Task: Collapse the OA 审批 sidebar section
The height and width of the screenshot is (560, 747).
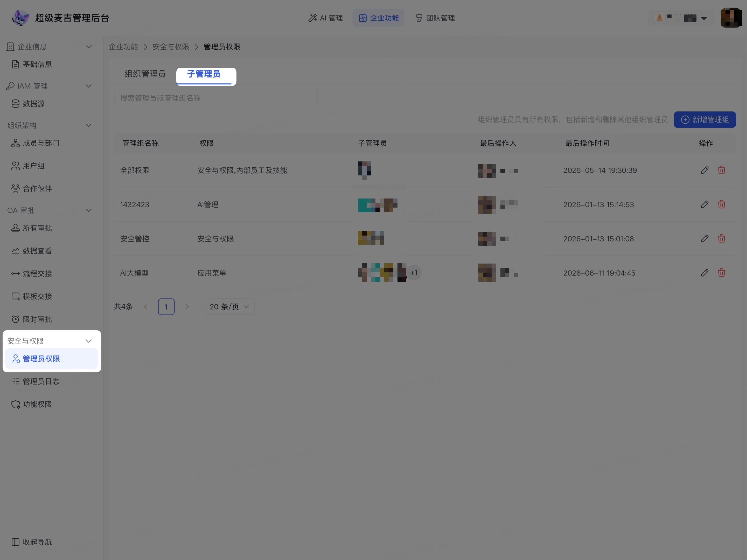Action: coord(88,211)
